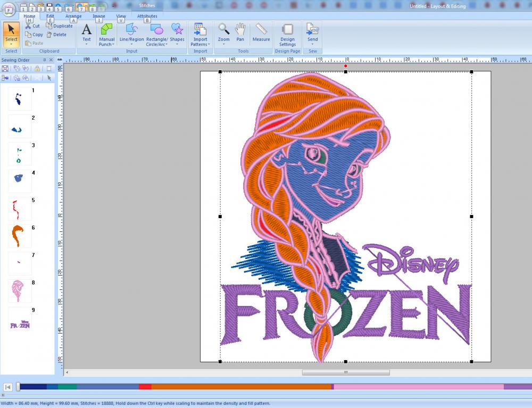Image resolution: width=532 pixels, height=408 pixels.
Task: Switch to the Image ribbon tab
Action: click(x=99, y=16)
